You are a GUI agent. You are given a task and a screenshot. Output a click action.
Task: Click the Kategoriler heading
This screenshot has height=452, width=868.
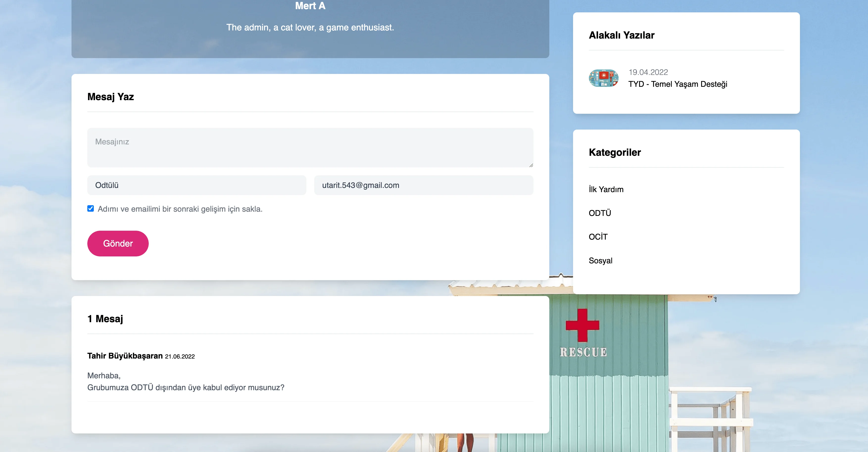[614, 152]
